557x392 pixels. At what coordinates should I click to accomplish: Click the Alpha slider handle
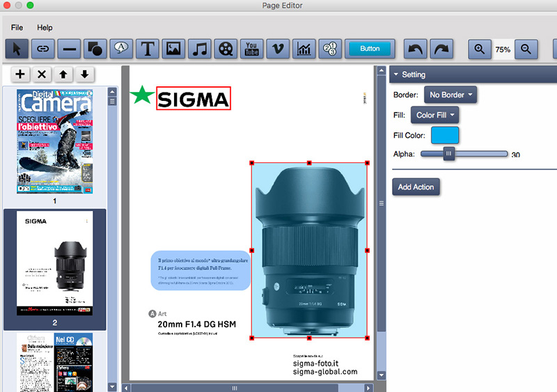pyautogui.click(x=449, y=154)
